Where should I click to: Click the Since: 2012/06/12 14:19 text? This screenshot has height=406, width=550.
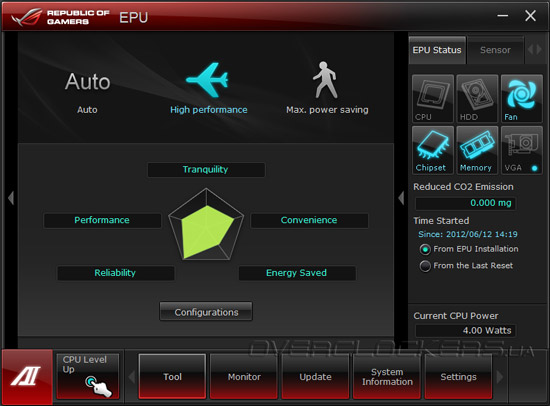(x=468, y=234)
